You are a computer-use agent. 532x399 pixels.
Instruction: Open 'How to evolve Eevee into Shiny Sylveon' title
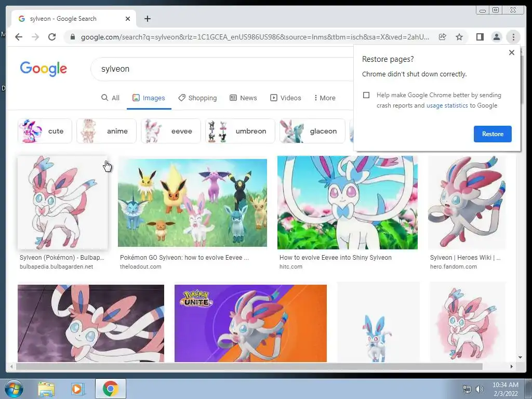336,258
